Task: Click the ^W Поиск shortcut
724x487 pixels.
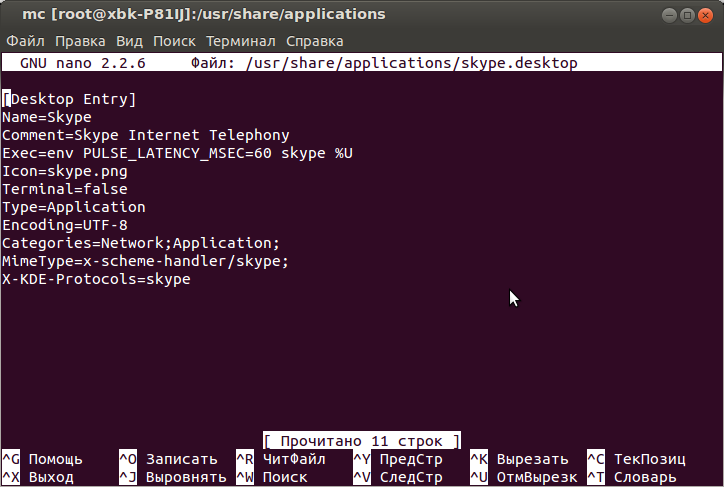Action: 272,477
